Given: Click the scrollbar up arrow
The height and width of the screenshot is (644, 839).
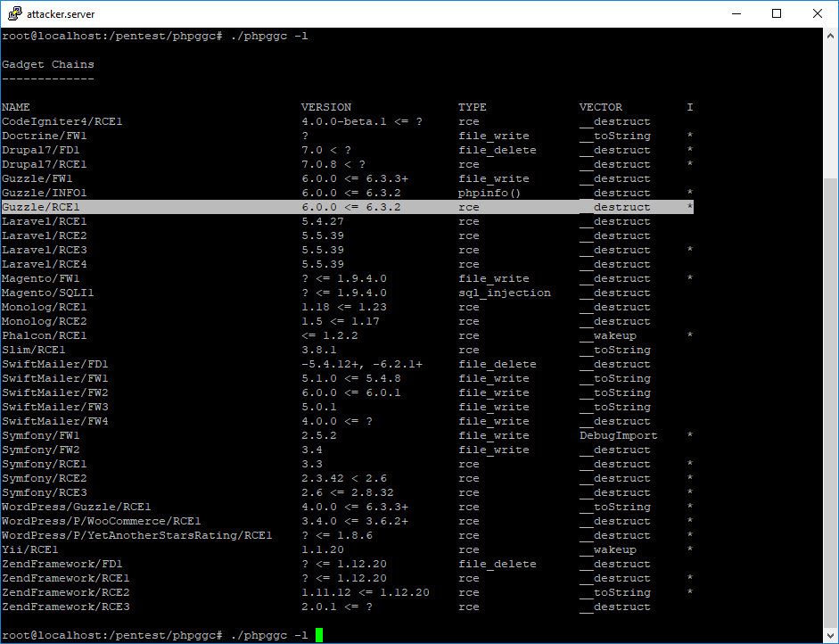Looking at the screenshot, I should coord(830,36).
